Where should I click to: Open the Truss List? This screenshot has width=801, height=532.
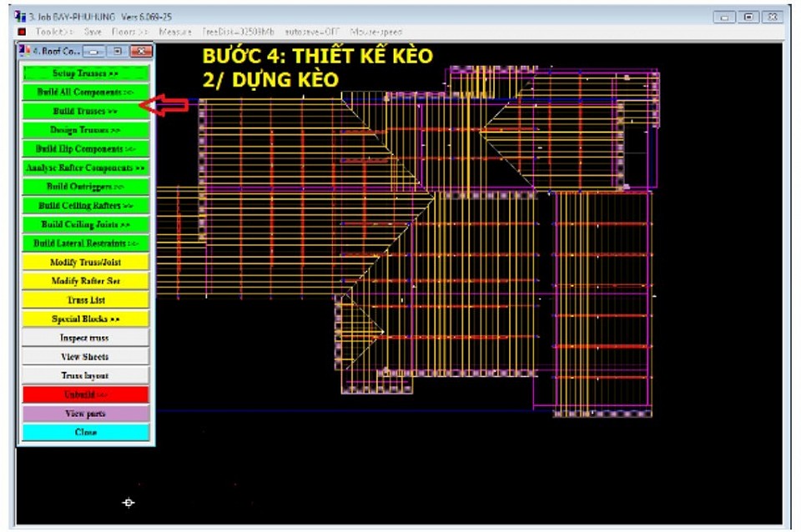[84, 300]
